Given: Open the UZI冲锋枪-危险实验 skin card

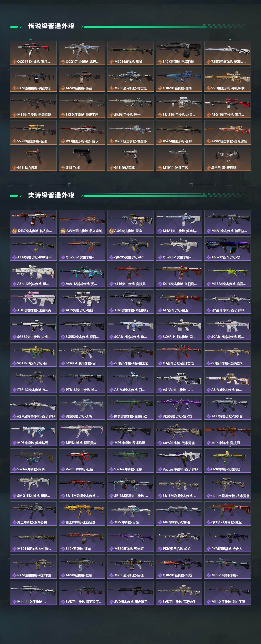Looking at the screenshot, I should pos(228,461).
